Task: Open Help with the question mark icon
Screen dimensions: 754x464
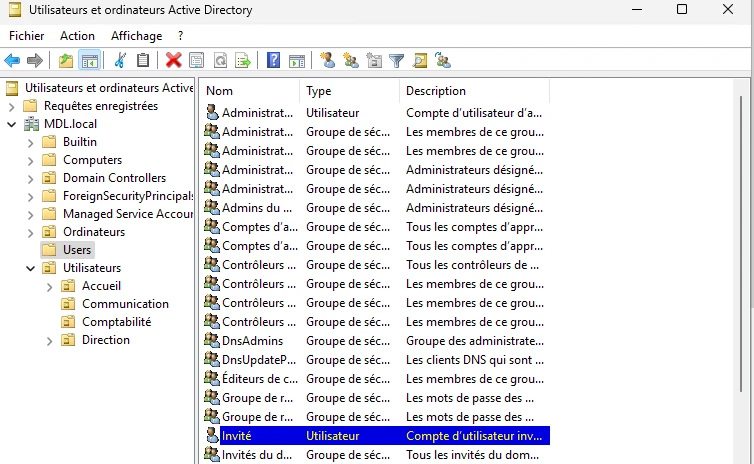Action: 274,61
